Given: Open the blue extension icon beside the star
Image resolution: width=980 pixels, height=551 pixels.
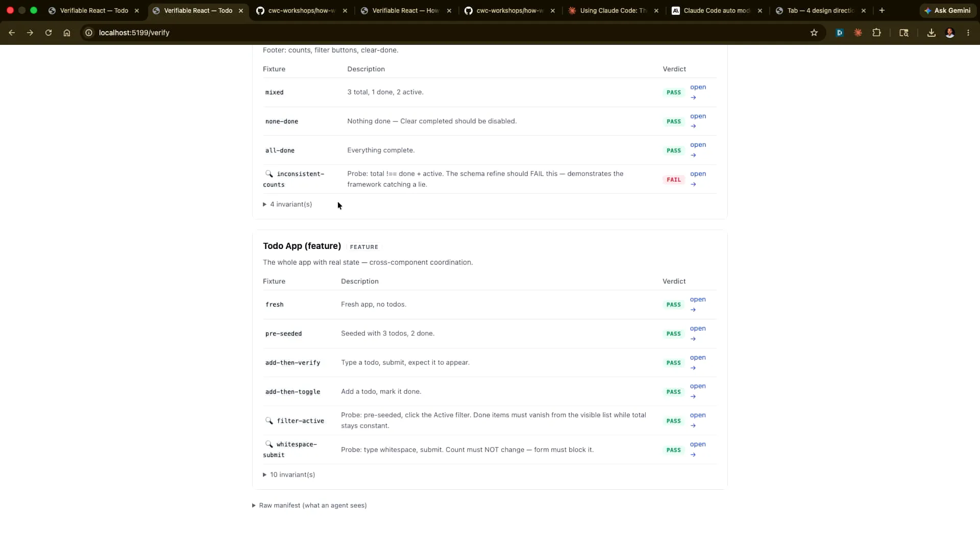Looking at the screenshot, I should (840, 33).
